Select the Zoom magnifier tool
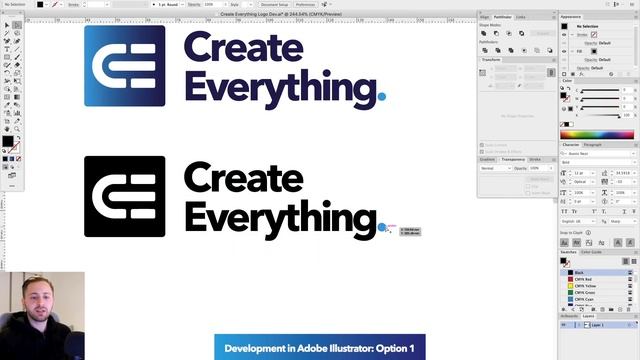 tap(17, 129)
